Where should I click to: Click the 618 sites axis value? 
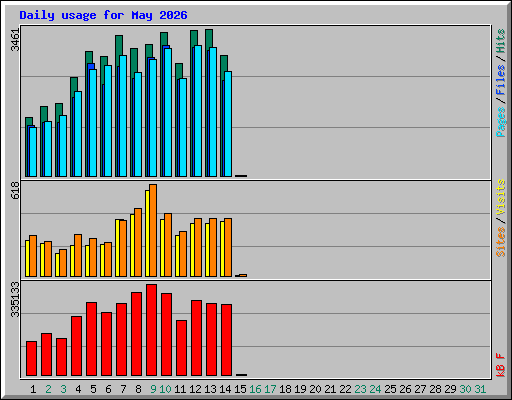tap(15, 190)
